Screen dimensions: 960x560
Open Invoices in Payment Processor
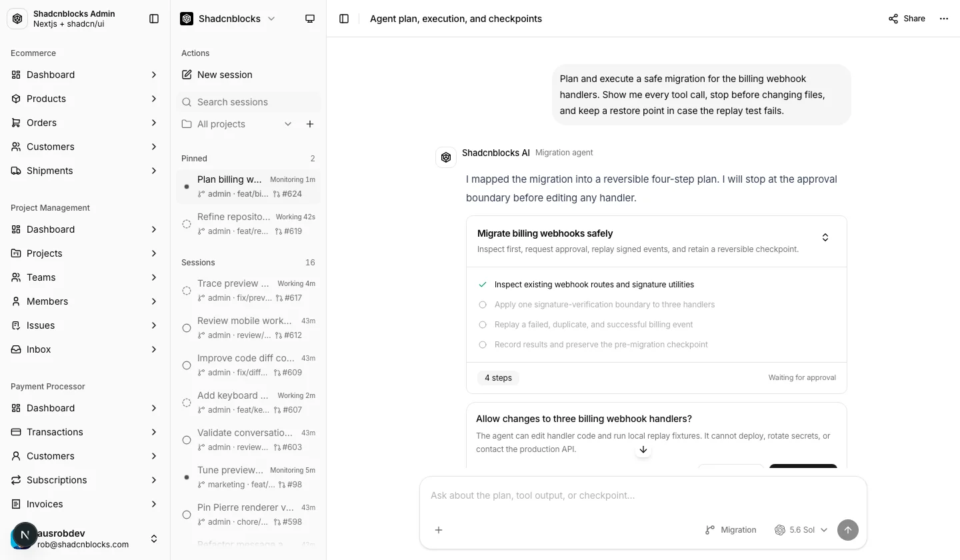pos(85,504)
